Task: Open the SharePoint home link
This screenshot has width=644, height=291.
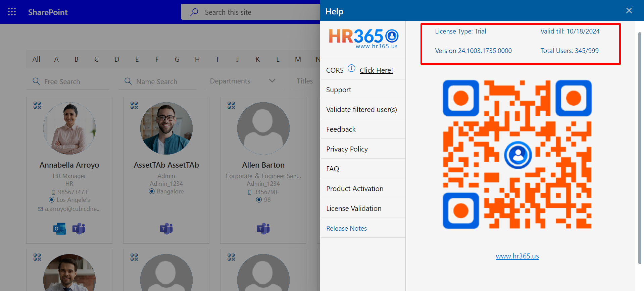Action: tap(48, 12)
